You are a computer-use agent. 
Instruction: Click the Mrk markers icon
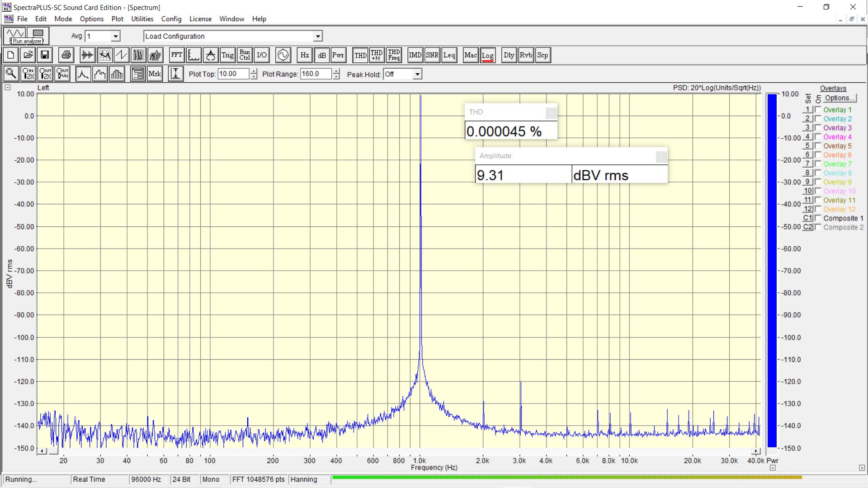tap(155, 74)
